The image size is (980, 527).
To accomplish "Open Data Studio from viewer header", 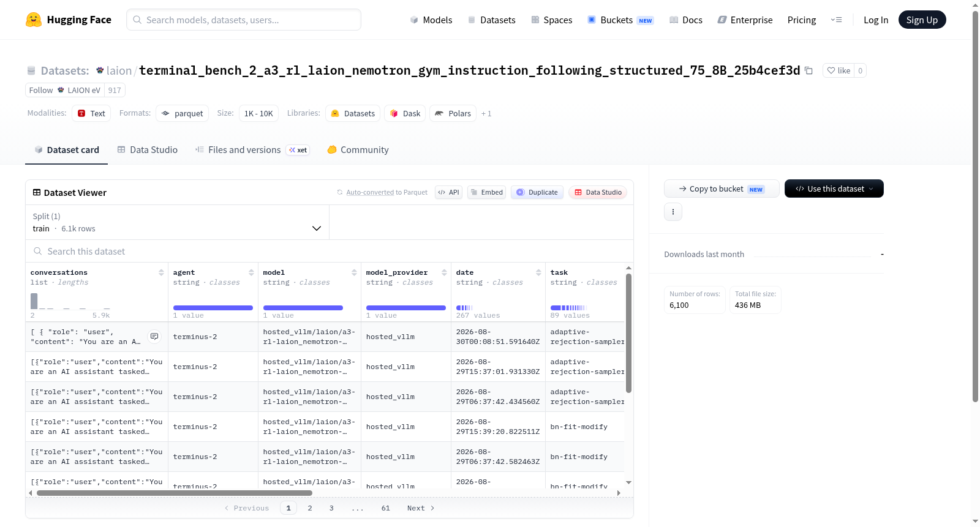I will coord(598,192).
